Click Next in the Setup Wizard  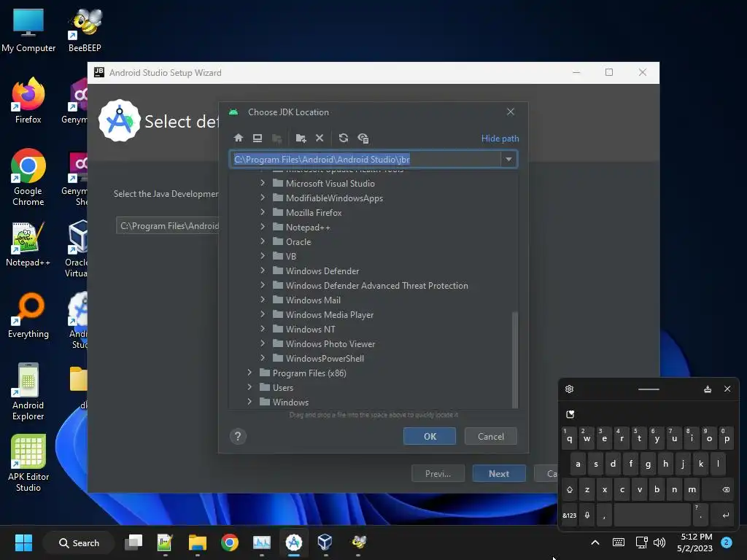499,474
